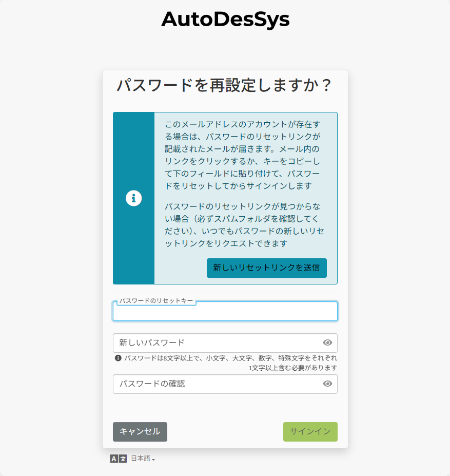Show the new password with eye icon
This screenshot has width=450, height=476.
[327, 342]
